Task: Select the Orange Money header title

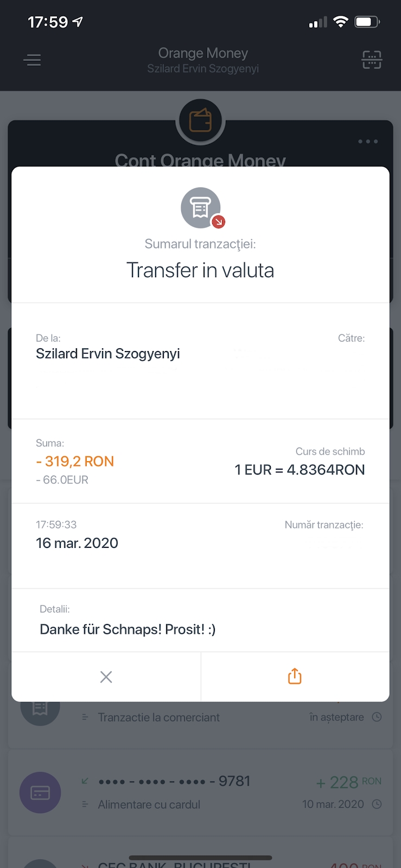Action: tap(203, 53)
